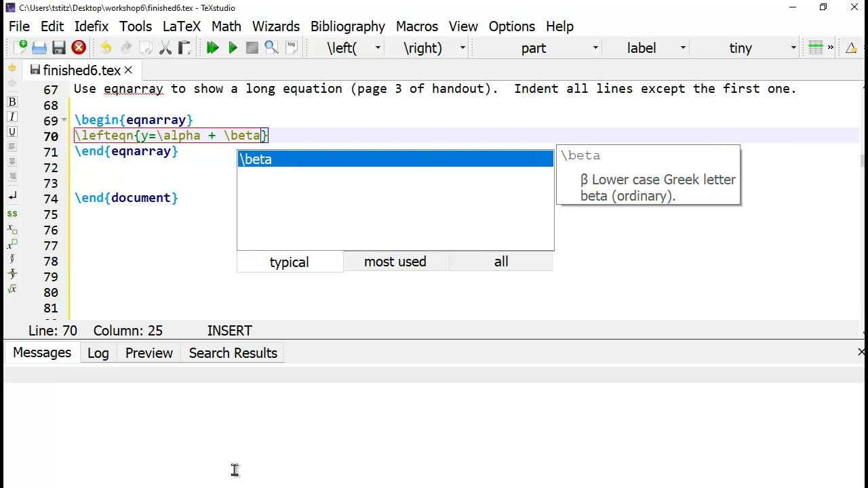
Task: Click the Bold formatting icon
Action: coord(12,102)
